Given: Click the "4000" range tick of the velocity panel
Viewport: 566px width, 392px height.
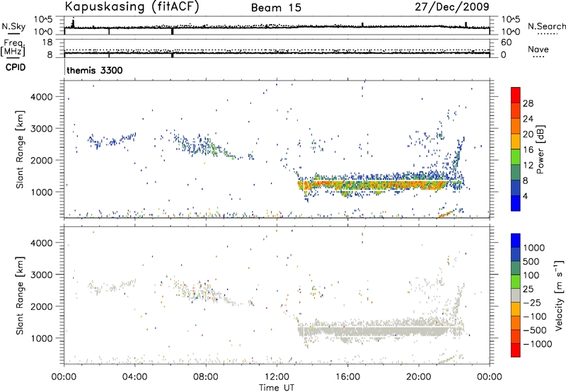Looking at the screenshot, I should pos(41,243).
